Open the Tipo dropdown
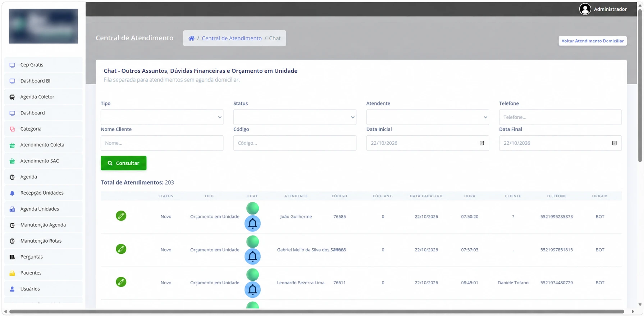644x316 pixels. click(x=162, y=117)
